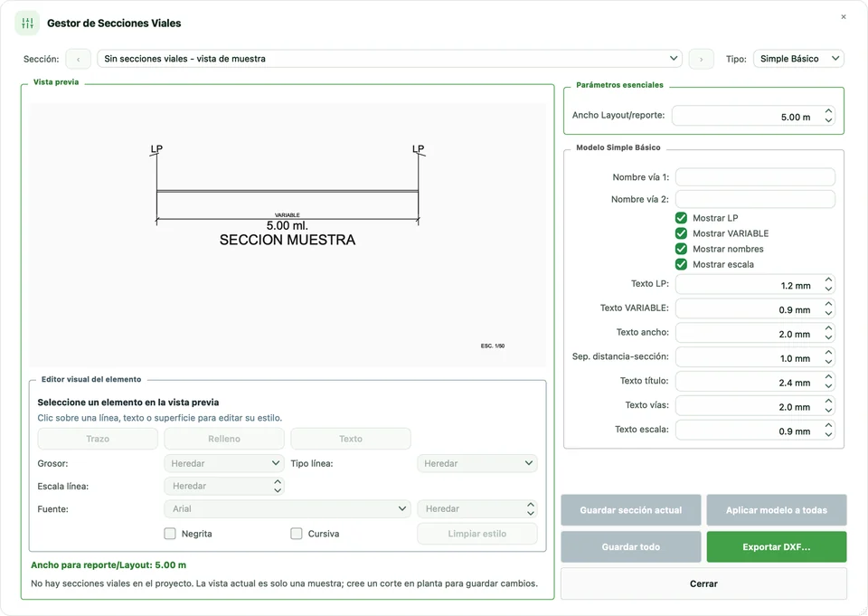
Task: Click the Nombre vía 2 input field
Action: pyautogui.click(x=755, y=199)
